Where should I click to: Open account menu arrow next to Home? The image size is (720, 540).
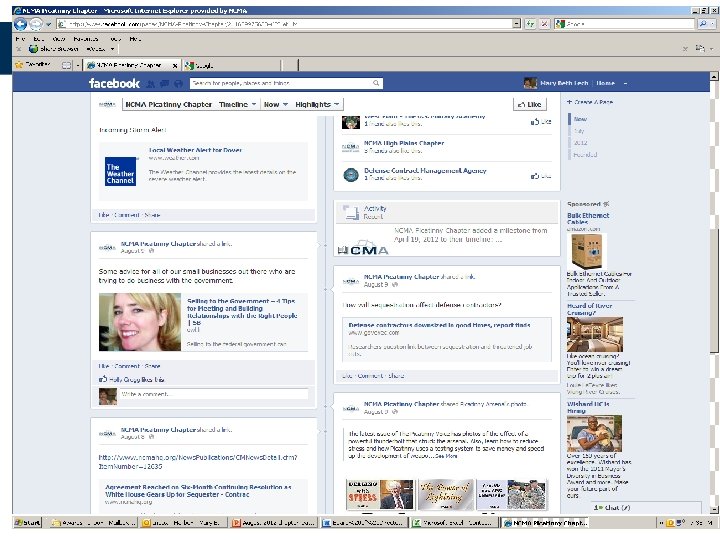(x=625, y=84)
